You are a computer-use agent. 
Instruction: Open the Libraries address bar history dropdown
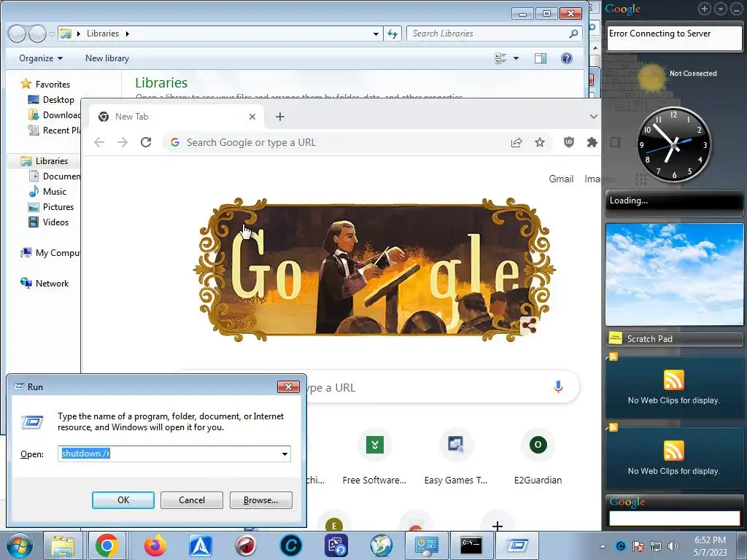(x=376, y=34)
